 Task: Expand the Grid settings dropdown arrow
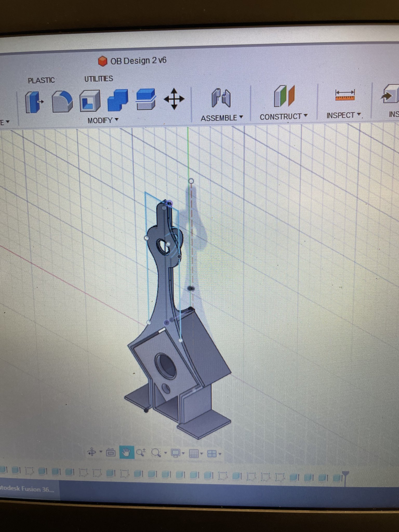[x=202, y=454]
